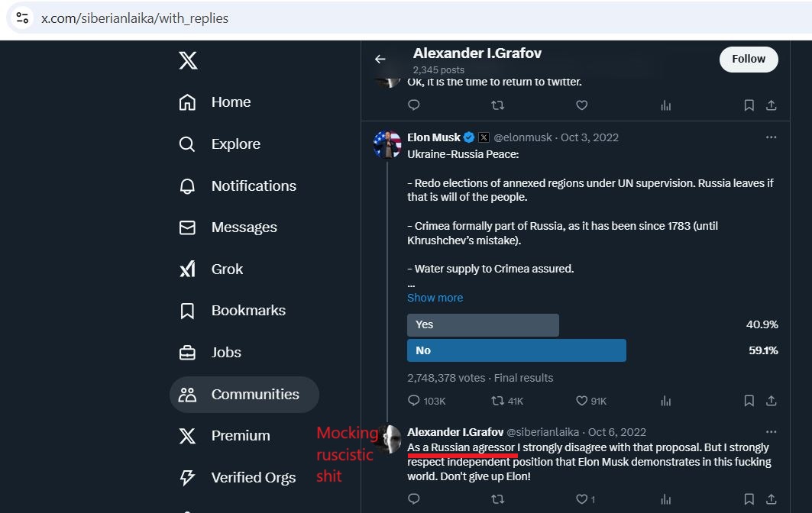The image size is (812, 513).
Task: View analytics of Alexander Grafov's reply
Action: coord(666,499)
